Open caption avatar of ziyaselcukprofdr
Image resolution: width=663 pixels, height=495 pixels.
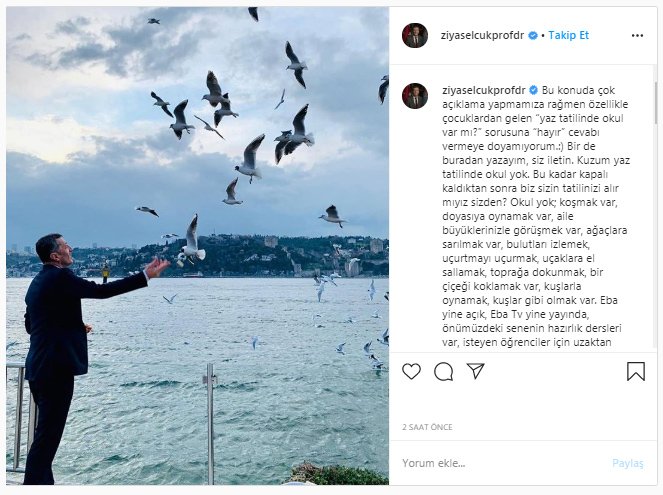[x=415, y=96]
